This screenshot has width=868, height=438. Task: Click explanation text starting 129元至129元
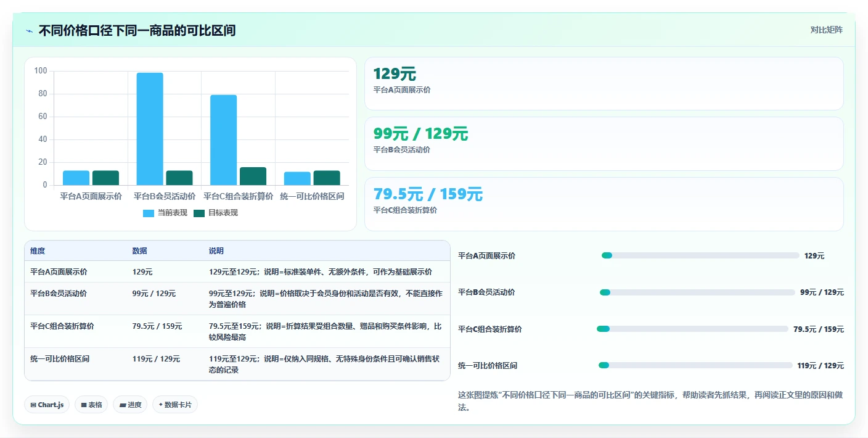(x=321, y=271)
